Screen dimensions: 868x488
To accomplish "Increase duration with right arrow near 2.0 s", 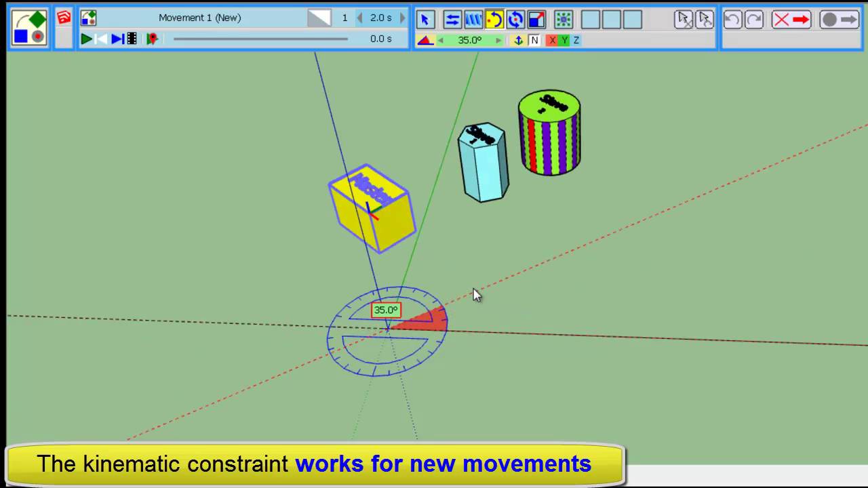I will (x=402, y=18).
